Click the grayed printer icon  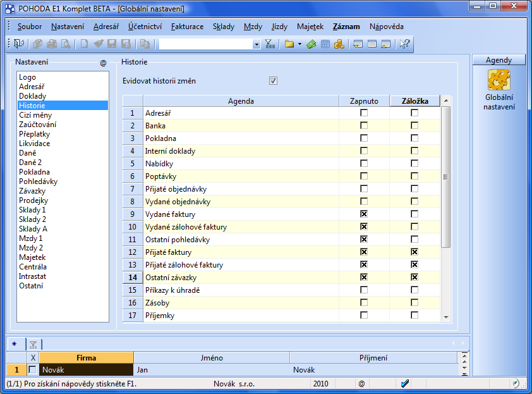(52, 44)
